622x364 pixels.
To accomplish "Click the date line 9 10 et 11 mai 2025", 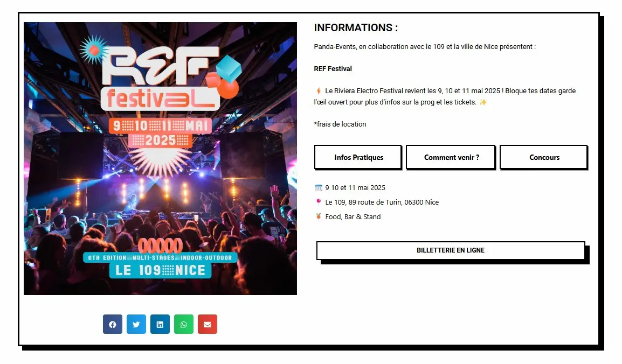I will tap(355, 188).
